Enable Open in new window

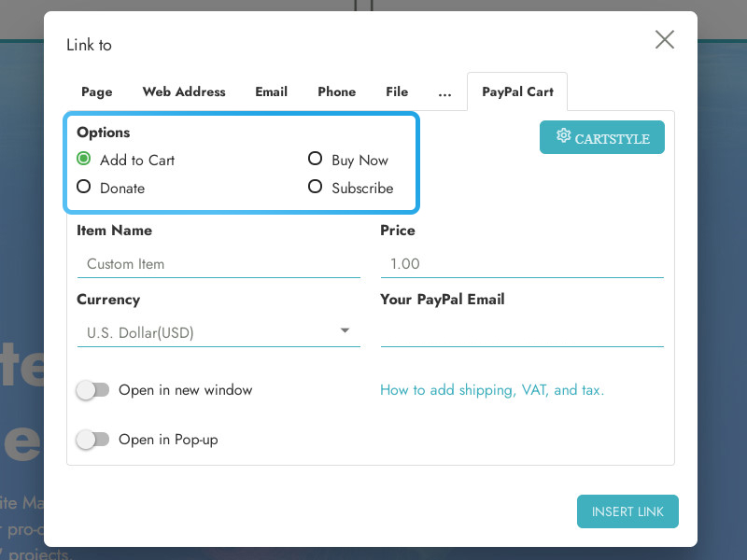[x=92, y=390]
